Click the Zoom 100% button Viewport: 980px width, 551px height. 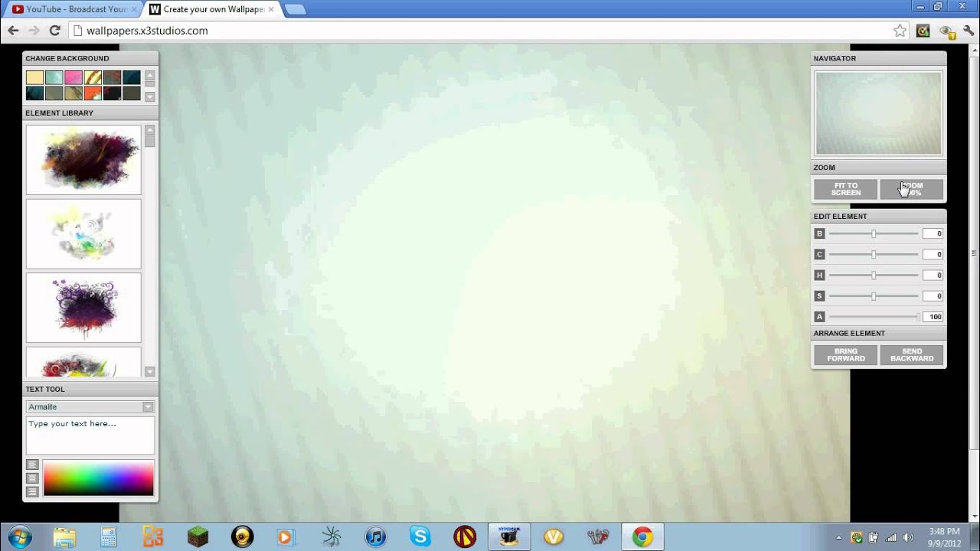(912, 189)
